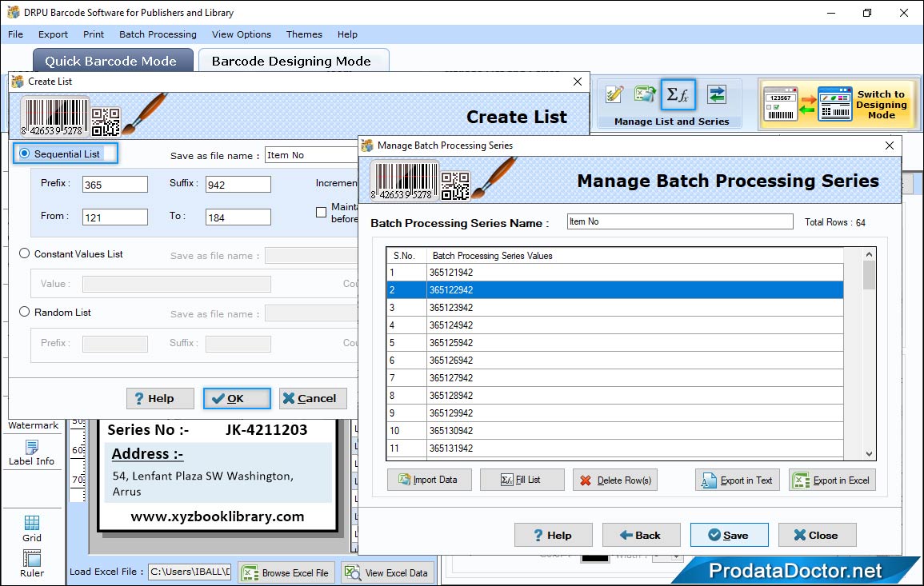The width and height of the screenshot is (924, 586).
Task: Close the Create List dialog with X
Action: (578, 82)
